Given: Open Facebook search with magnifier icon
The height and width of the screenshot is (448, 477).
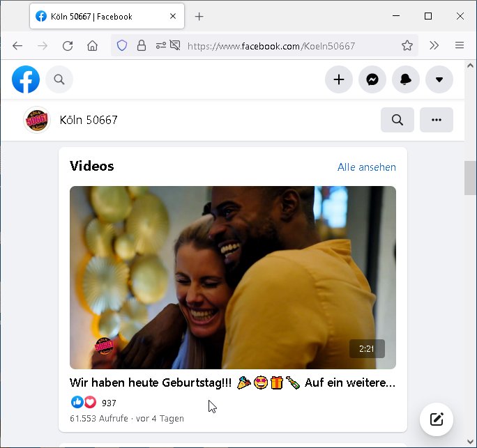Looking at the screenshot, I should click(59, 80).
